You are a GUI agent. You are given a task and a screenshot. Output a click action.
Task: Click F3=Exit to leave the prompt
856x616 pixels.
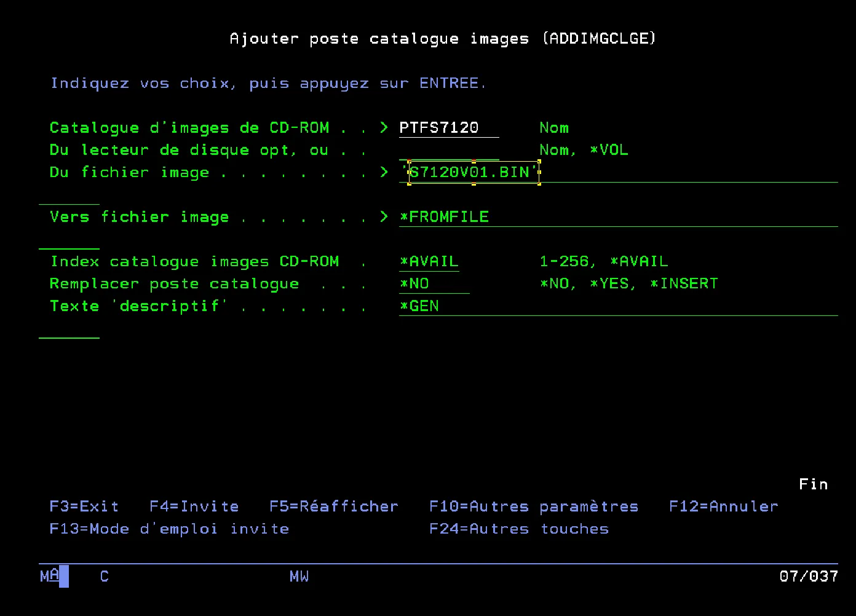(x=84, y=507)
